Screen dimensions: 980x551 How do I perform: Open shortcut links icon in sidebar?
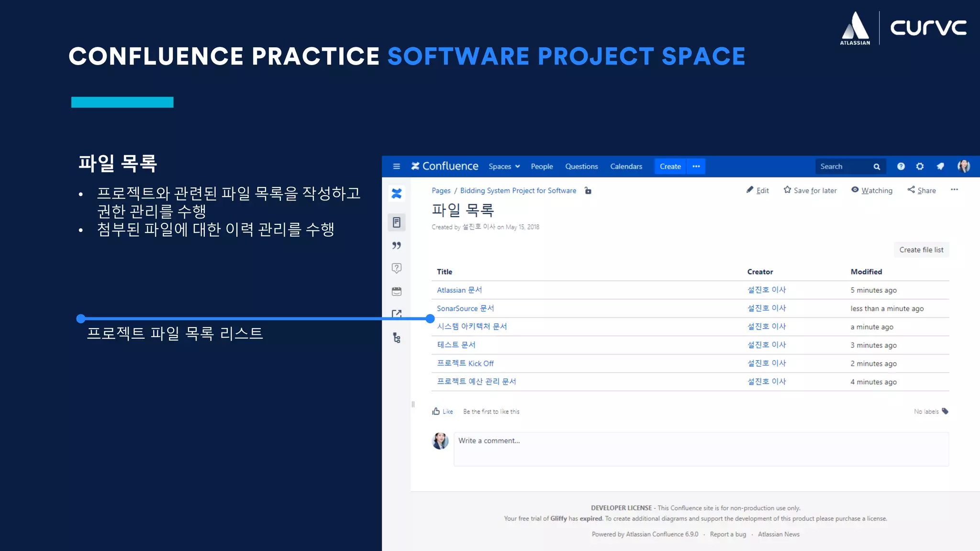397,314
